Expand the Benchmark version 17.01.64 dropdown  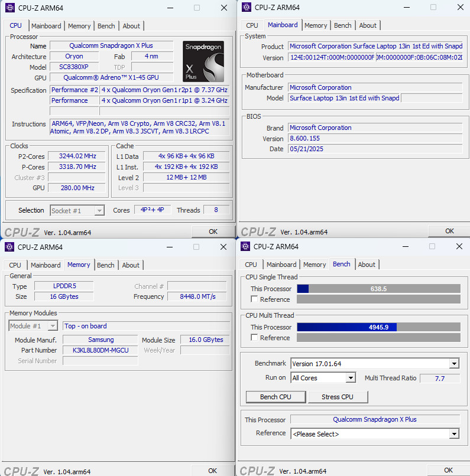[x=375, y=363]
